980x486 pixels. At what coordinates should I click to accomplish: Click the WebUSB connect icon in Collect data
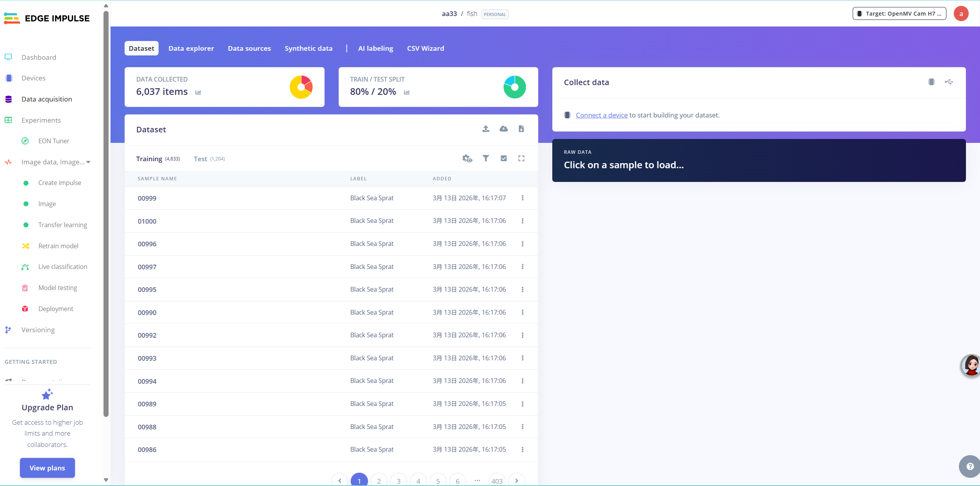[949, 82]
